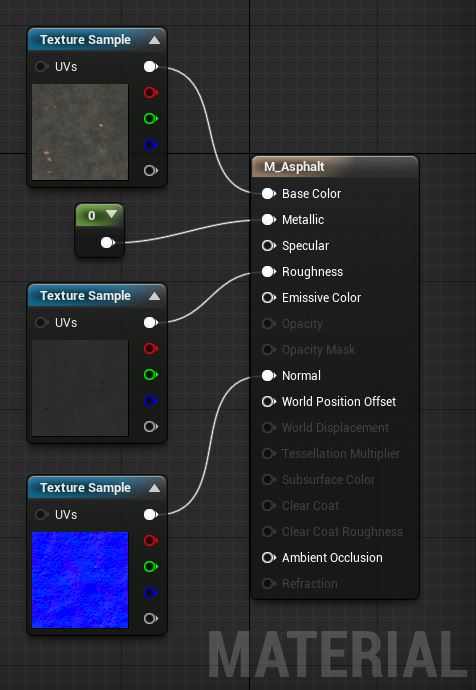The width and height of the screenshot is (476, 690).
Task: Click UVs input pin on asphalt color texture
Action: pyautogui.click(x=41, y=66)
